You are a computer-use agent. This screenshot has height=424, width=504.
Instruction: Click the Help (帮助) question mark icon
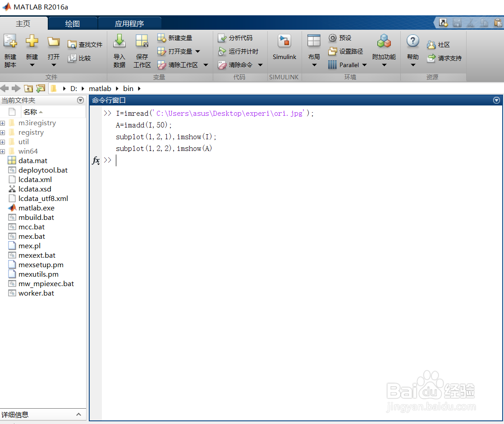[413, 41]
